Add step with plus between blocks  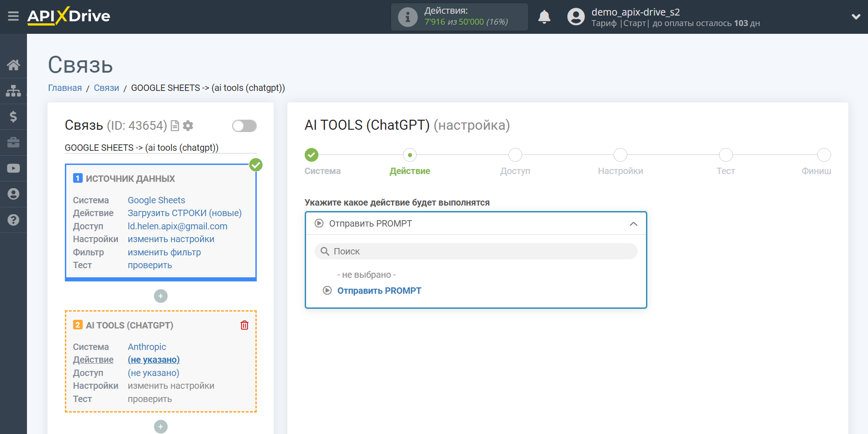click(x=161, y=296)
